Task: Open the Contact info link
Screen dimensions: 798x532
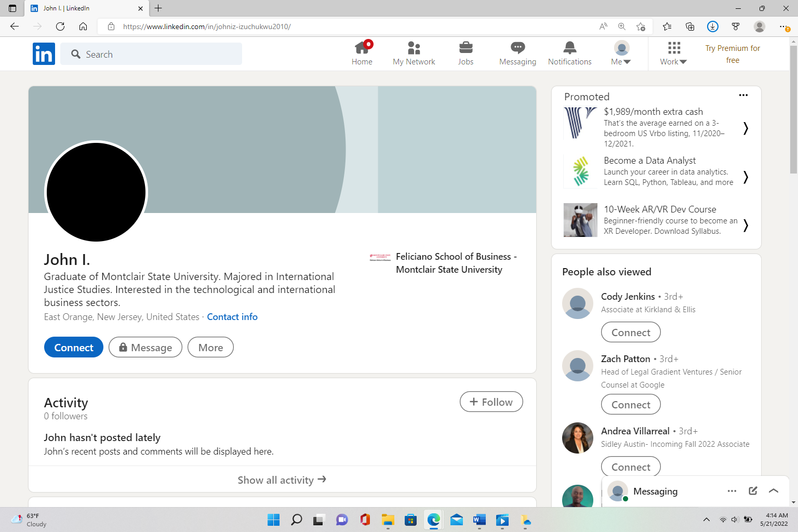Action: pos(232,317)
